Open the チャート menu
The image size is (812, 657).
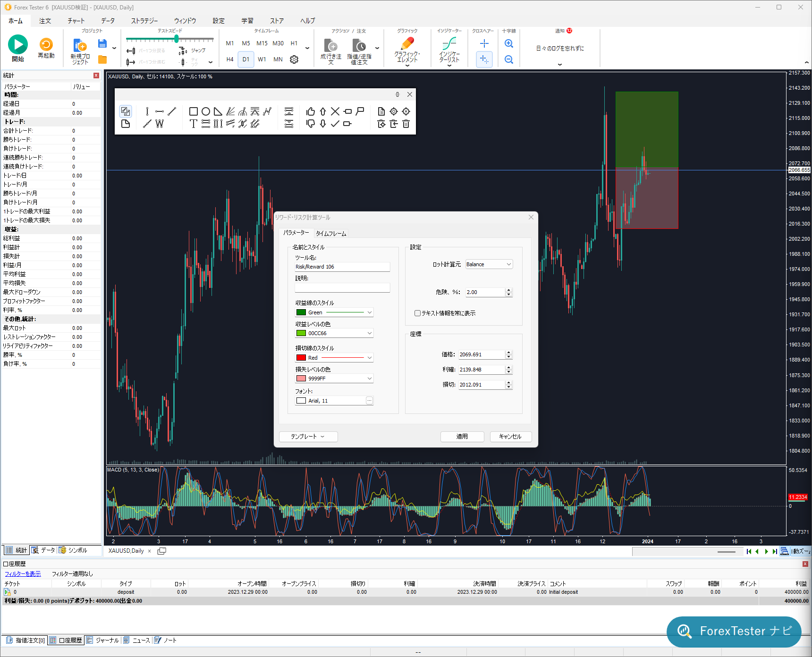[x=76, y=21]
